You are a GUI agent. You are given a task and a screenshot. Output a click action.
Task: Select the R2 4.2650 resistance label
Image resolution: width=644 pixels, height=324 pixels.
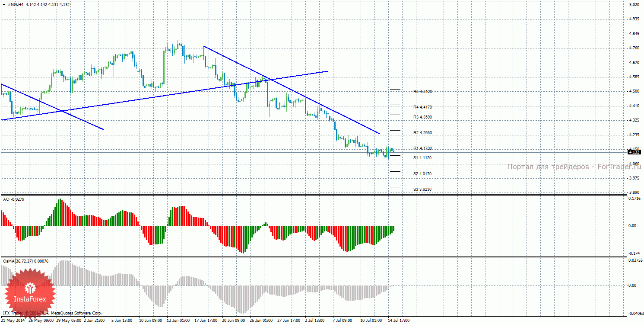[x=422, y=133]
